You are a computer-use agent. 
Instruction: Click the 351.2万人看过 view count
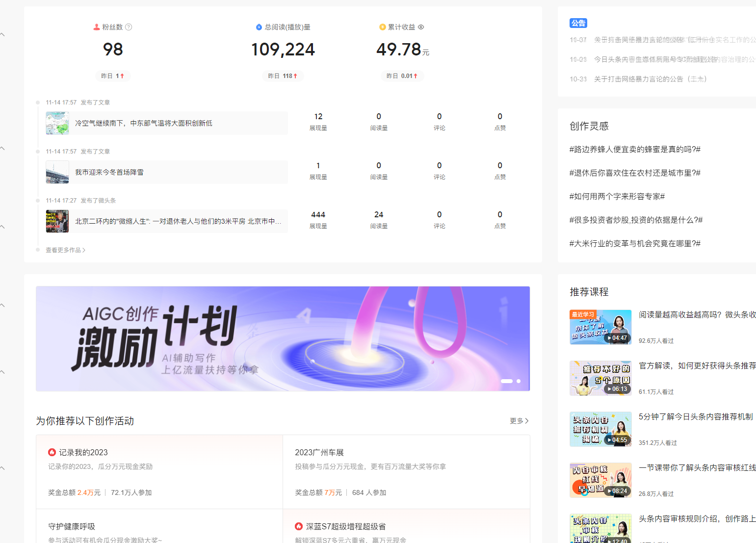[x=658, y=443]
